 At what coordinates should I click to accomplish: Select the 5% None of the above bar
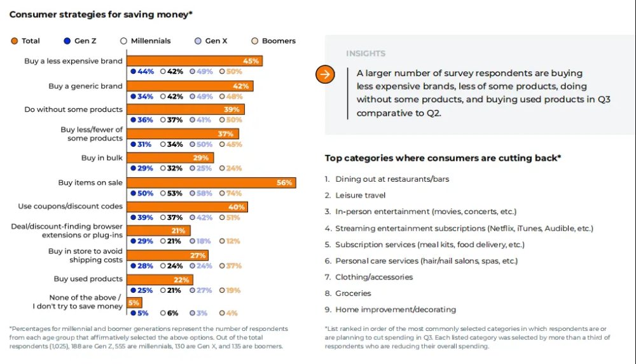(x=134, y=302)
